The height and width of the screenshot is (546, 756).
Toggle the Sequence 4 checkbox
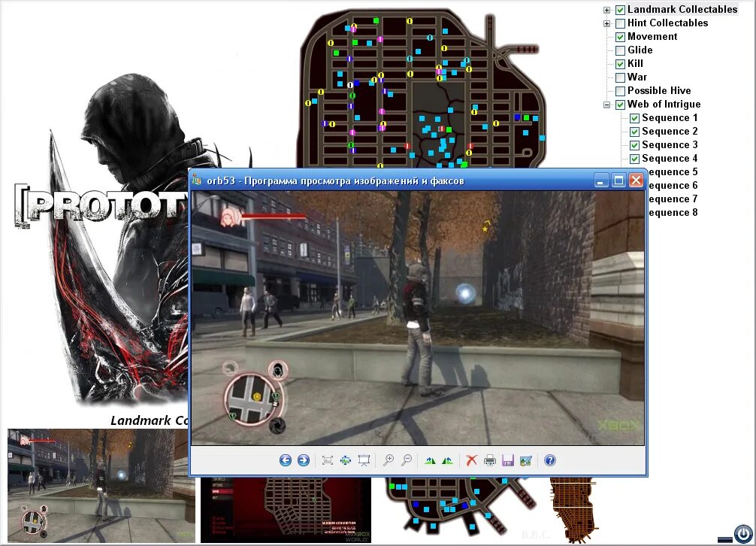[634, 159]
